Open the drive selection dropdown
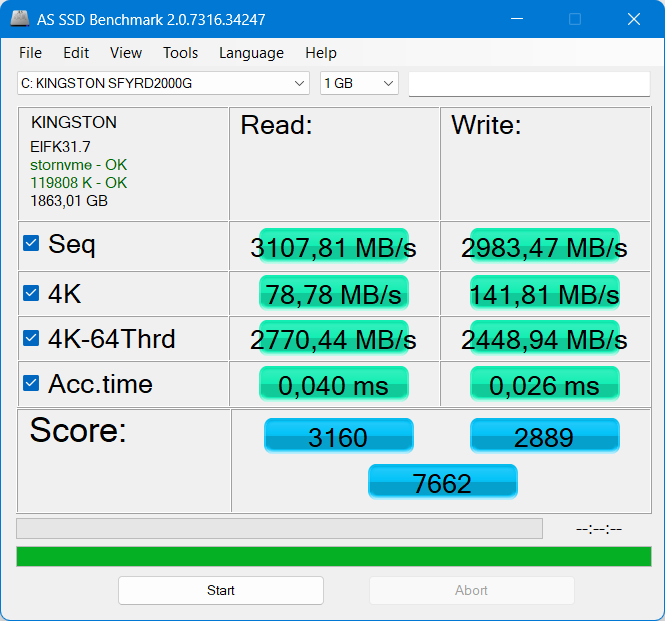665x621 pixels. tap(163, 83)
